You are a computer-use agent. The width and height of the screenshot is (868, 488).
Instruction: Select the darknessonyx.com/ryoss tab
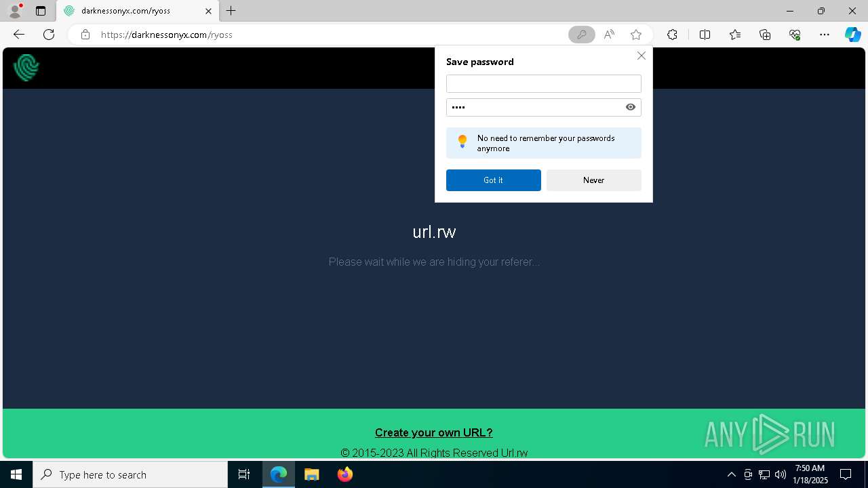138,11
